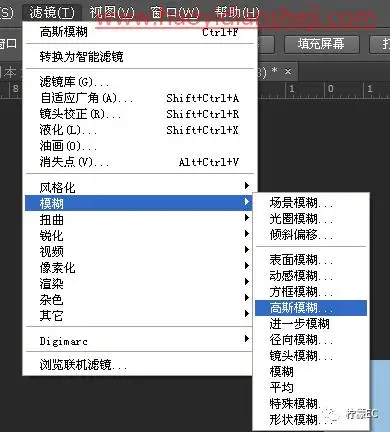Open the 视图(V) menu
The image size is (390, 432).
[112, 13]
